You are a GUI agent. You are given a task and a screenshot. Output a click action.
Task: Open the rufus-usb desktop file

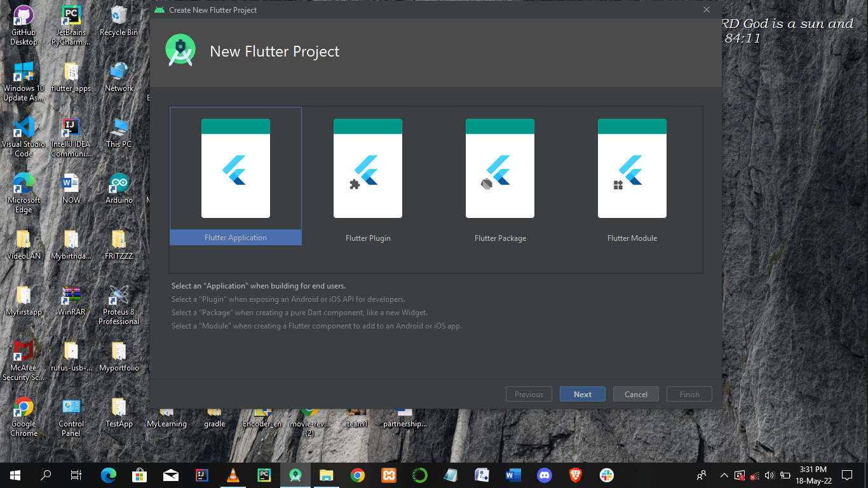point(71,357)
